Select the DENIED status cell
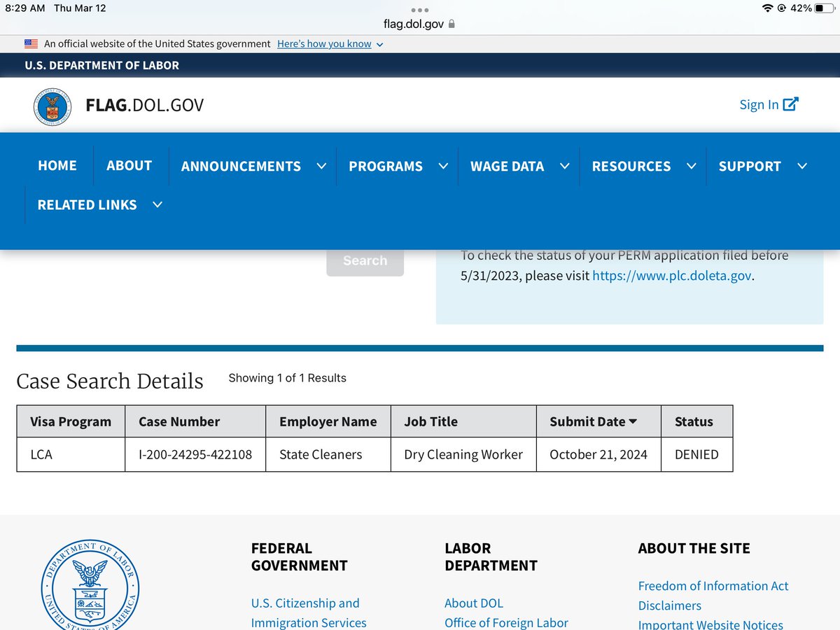The height and width of the screenshot is (630, 840). click(696, 454)
